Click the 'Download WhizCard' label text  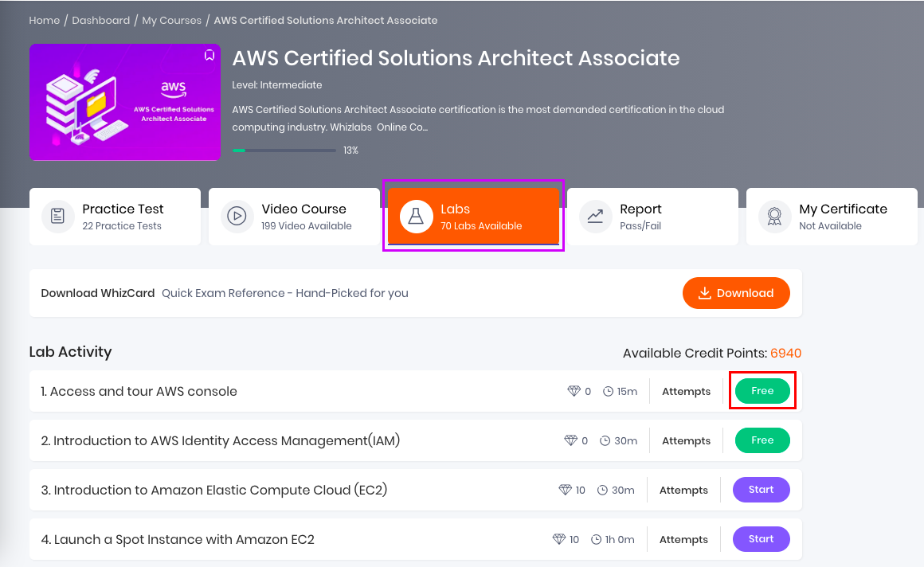coord(98,293)
